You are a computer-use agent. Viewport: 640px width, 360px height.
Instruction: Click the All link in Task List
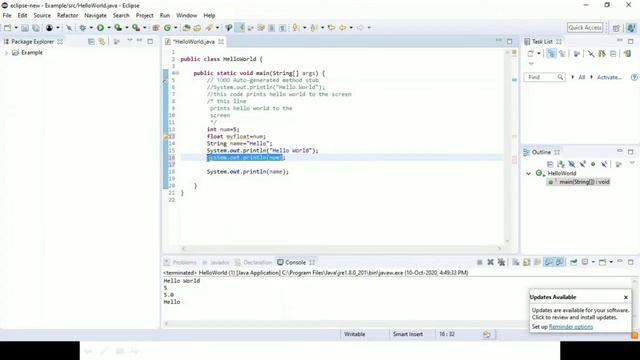(x=582, y=77)
